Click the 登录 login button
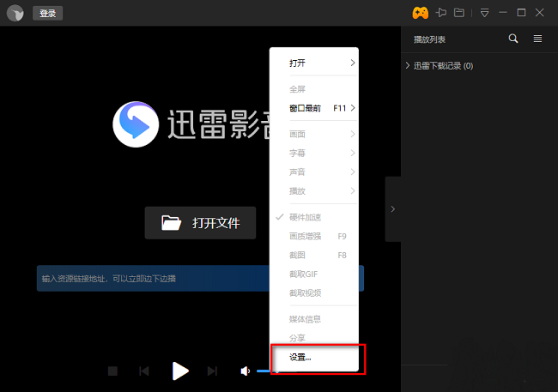Screen dimensions: 558x392 pos(47,14)
